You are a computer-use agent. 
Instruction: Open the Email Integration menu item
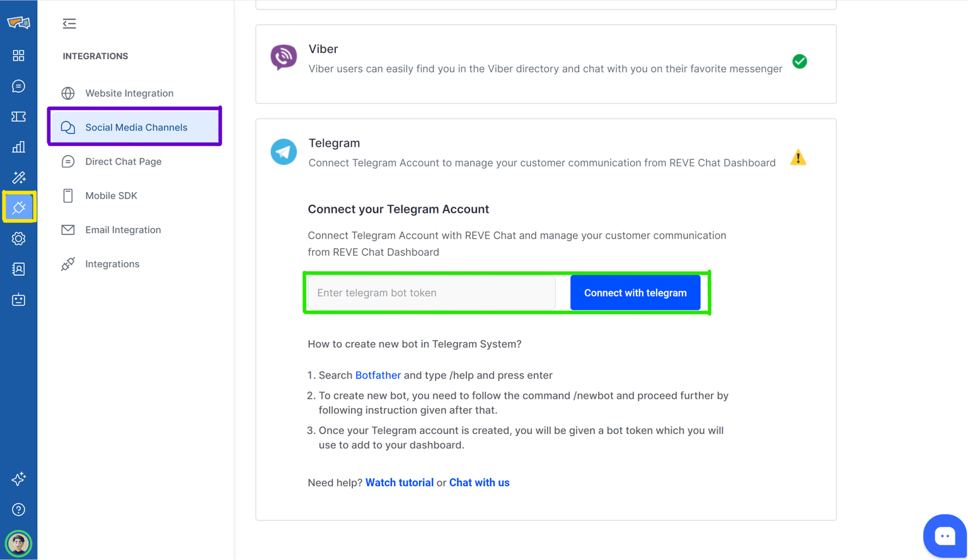click(123, 230)
